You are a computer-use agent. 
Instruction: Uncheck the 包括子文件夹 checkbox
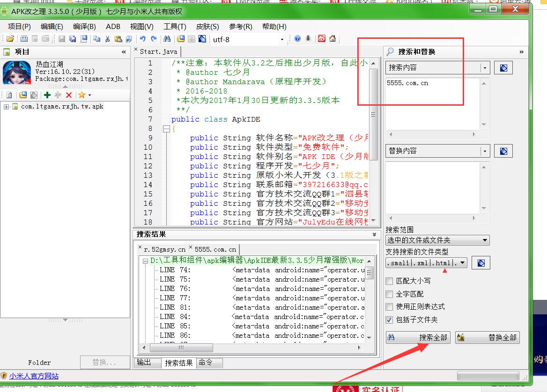pos(389,320)
